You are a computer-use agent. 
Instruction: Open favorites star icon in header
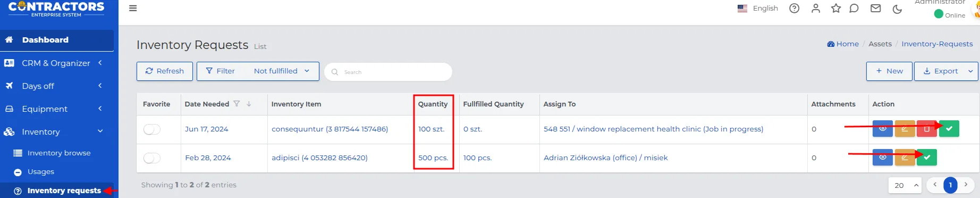[x=836, y=8]
